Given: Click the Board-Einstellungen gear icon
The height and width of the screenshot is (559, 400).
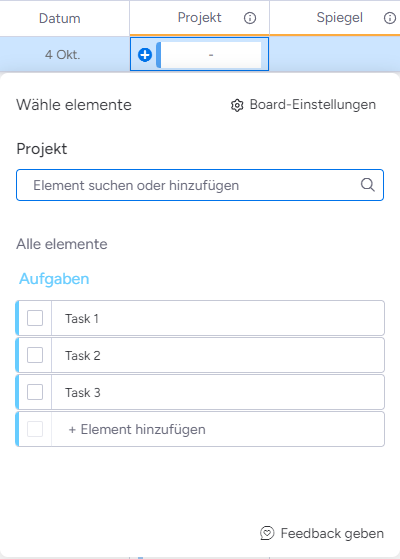Looking at the screenshot, I should click(237, 105).
